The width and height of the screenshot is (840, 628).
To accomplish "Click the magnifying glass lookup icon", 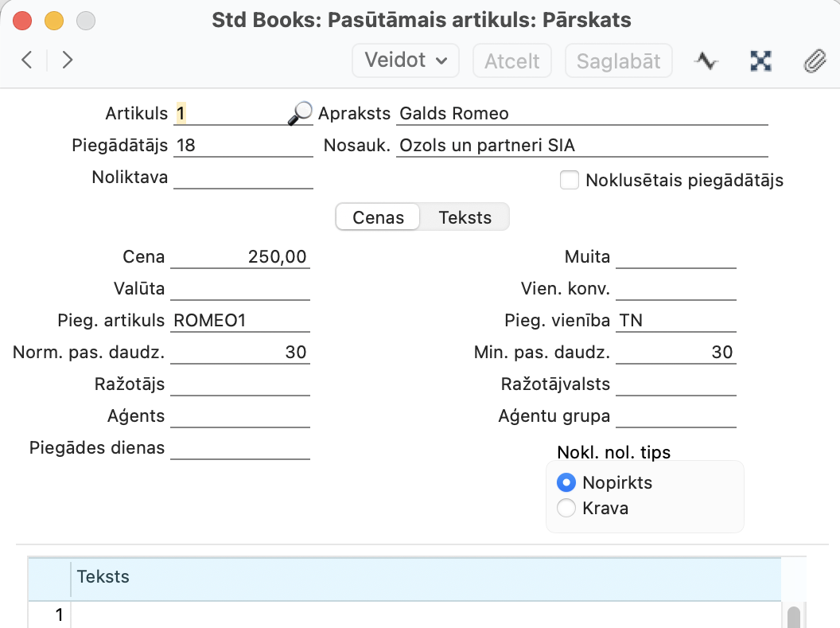I will click(299, 114).
